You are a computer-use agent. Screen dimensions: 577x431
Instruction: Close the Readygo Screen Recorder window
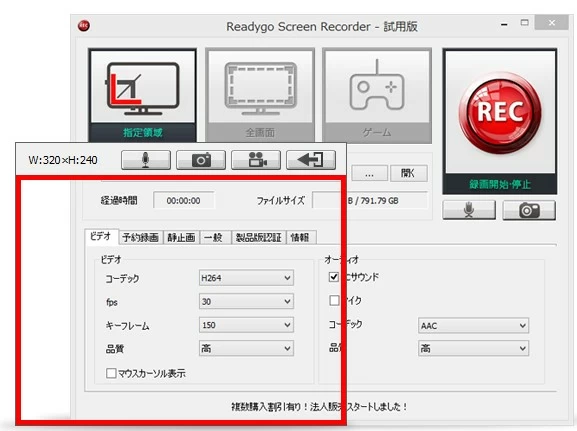pyautogui.click(x=552, y=23)
